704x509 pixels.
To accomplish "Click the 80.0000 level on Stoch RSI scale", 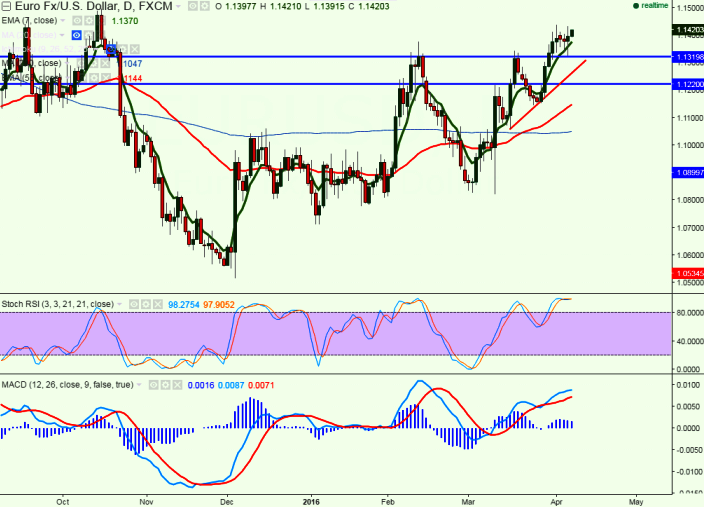I will click(690, 313).
